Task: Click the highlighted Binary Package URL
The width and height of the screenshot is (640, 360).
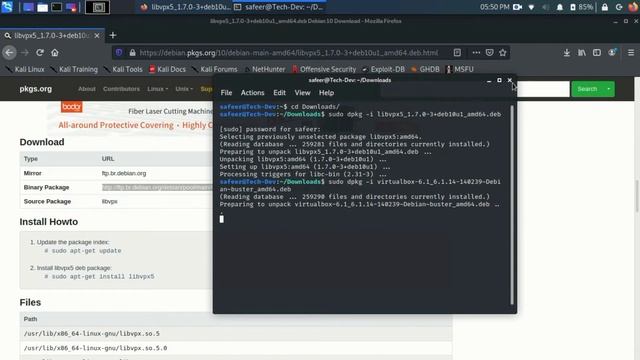Action: [x=158, y=188]
